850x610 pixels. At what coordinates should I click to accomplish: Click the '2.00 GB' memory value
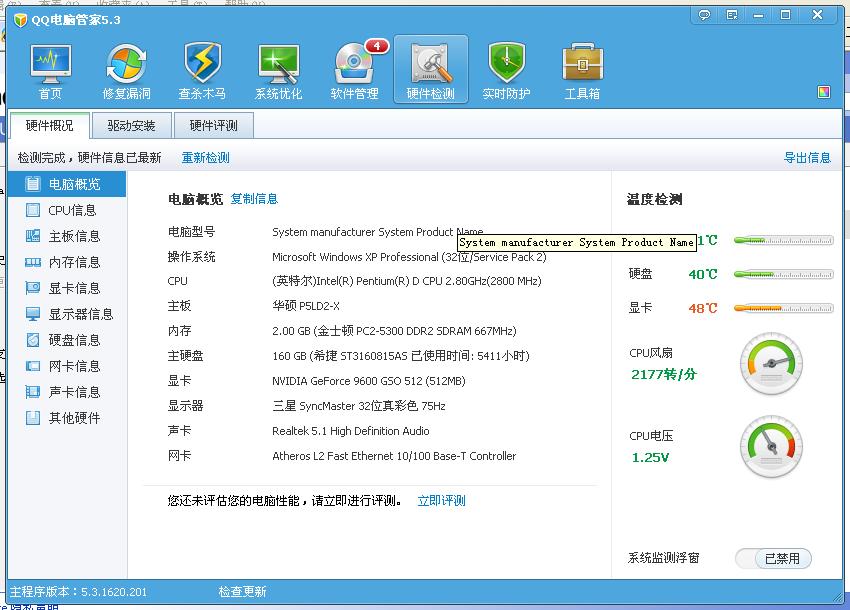394,331
